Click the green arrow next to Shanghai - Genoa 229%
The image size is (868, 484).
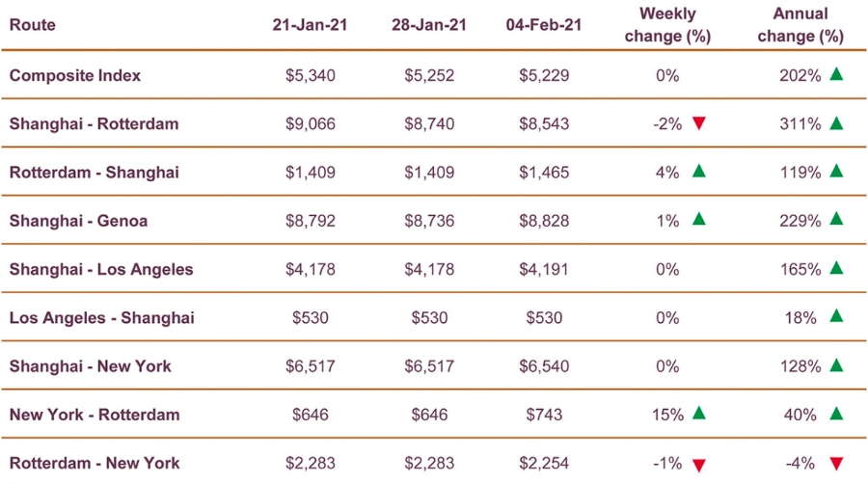pos(836,219)
